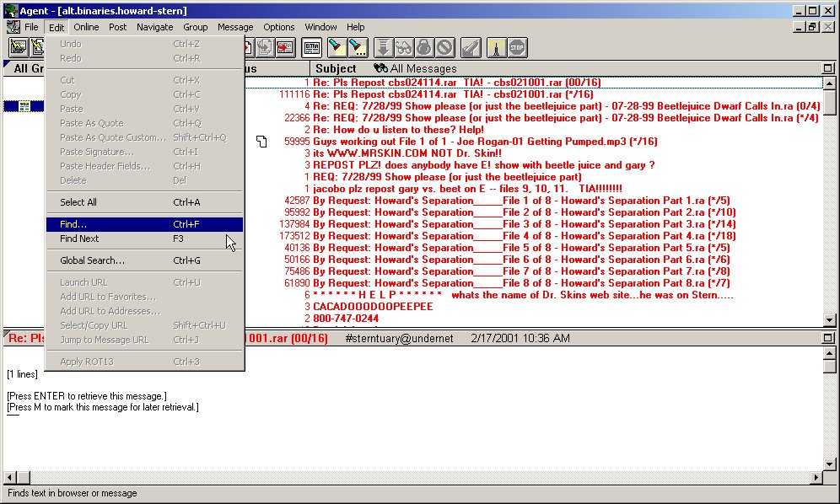Screen dimensions: 840x504
Task: Click the follow-up message toolbar icon
Action: click(265, 48)
